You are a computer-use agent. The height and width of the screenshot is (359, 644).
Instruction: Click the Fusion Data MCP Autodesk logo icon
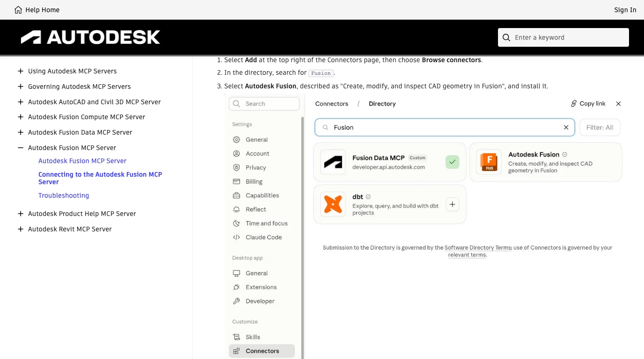(333, 162)
